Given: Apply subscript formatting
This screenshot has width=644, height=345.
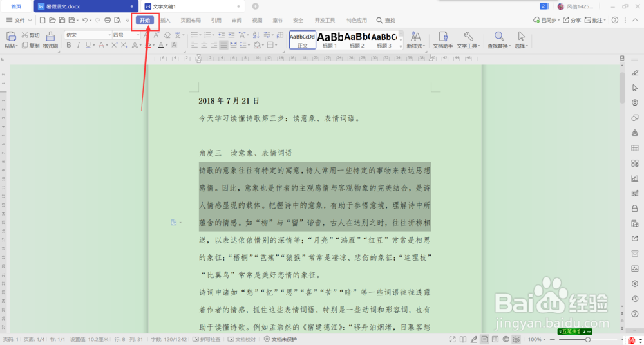Looking at the screenshot, I should [124, 45].
